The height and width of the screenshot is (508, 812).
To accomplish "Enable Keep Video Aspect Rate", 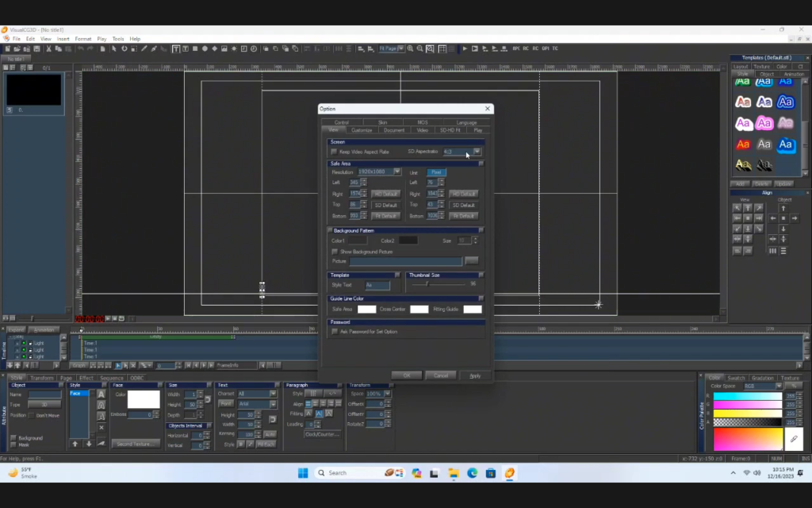I will pyautogui.click(x=334, y=152).
